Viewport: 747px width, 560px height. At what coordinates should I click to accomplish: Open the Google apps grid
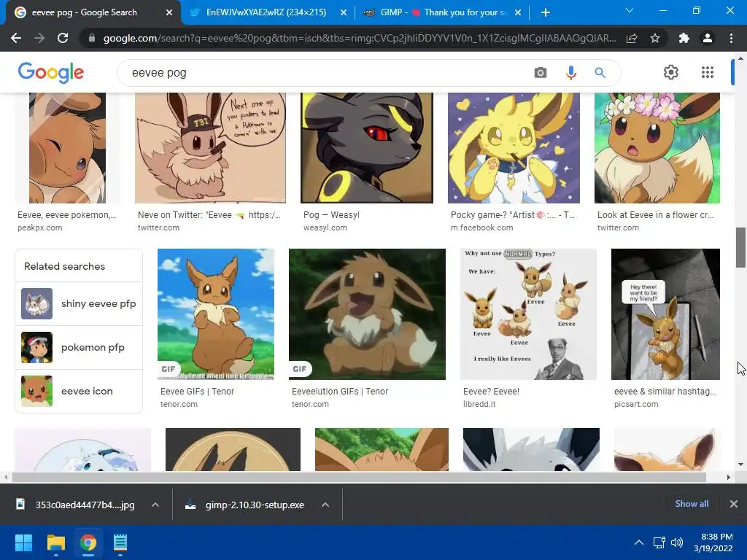[708, 72]
